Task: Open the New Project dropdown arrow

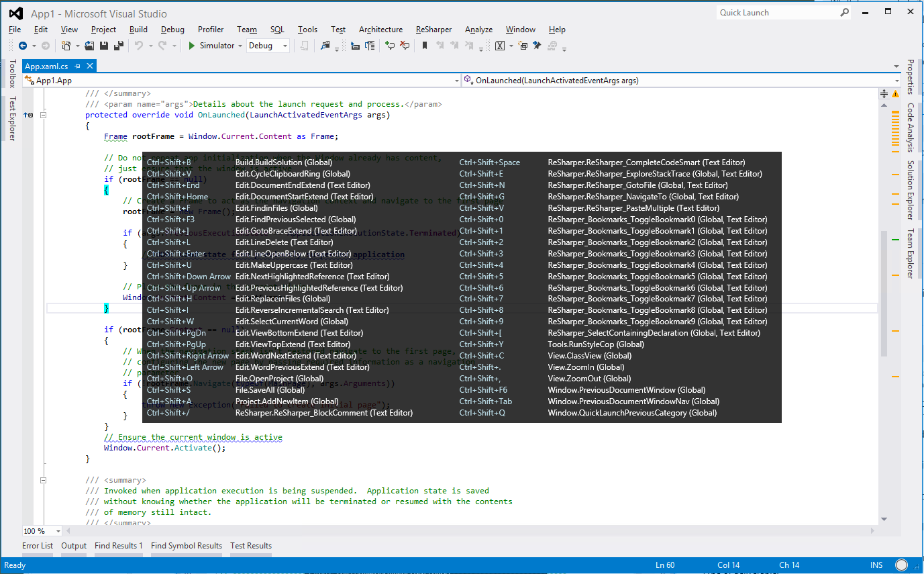Action: (77, 46)
